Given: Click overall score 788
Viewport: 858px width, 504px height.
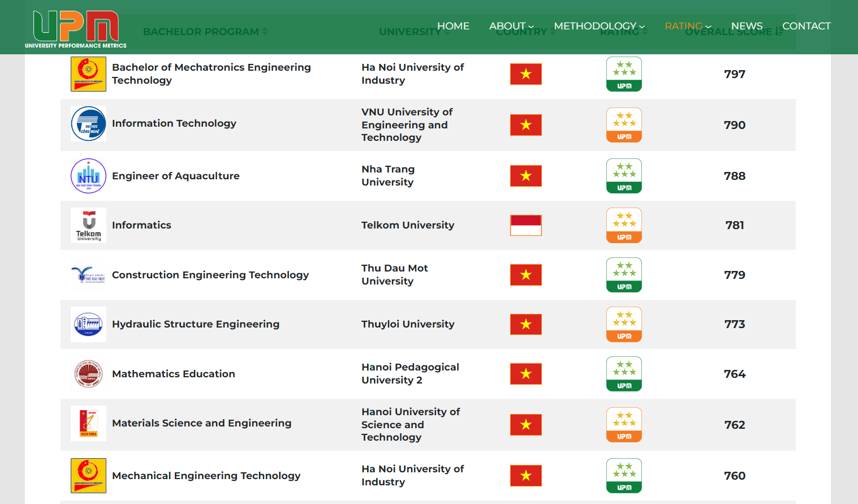Looking at the screenshot, I should 735,176.
